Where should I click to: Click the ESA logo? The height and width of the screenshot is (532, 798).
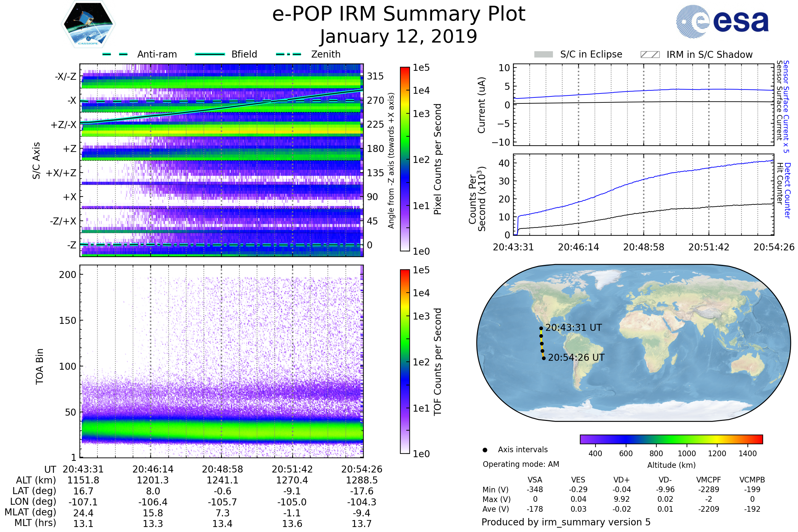tap(722, 21)
